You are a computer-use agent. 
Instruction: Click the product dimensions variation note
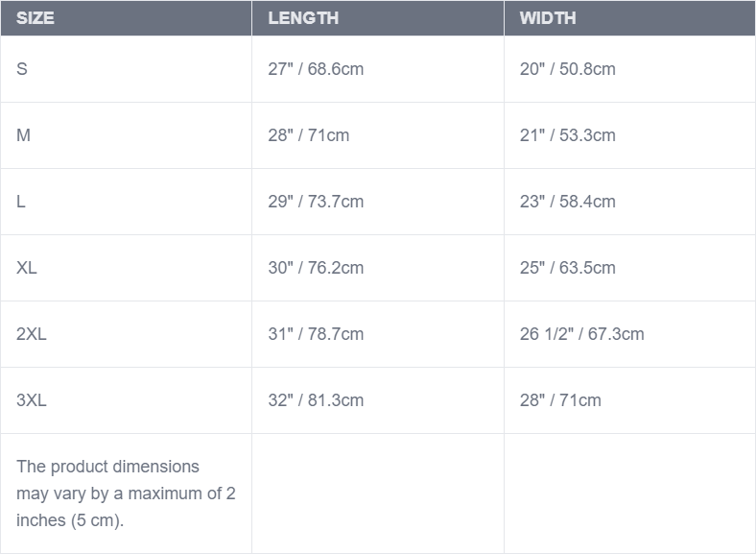click(x=126, y=494)
